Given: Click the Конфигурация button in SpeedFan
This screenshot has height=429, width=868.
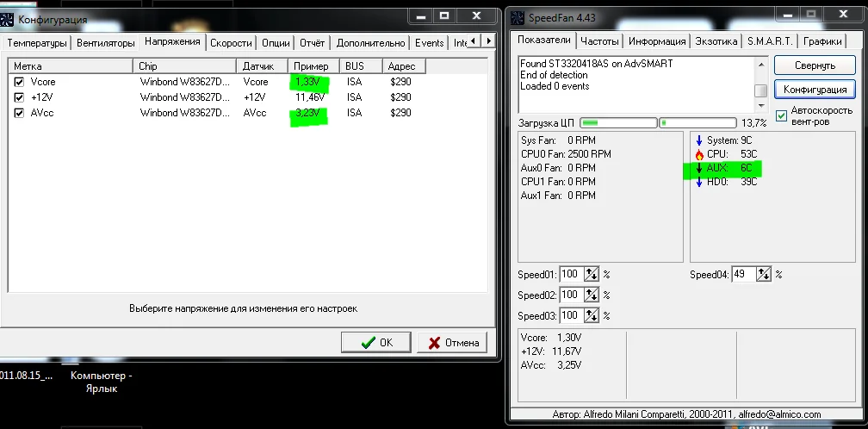Looking at the screenshot, I should coord(815,89).
